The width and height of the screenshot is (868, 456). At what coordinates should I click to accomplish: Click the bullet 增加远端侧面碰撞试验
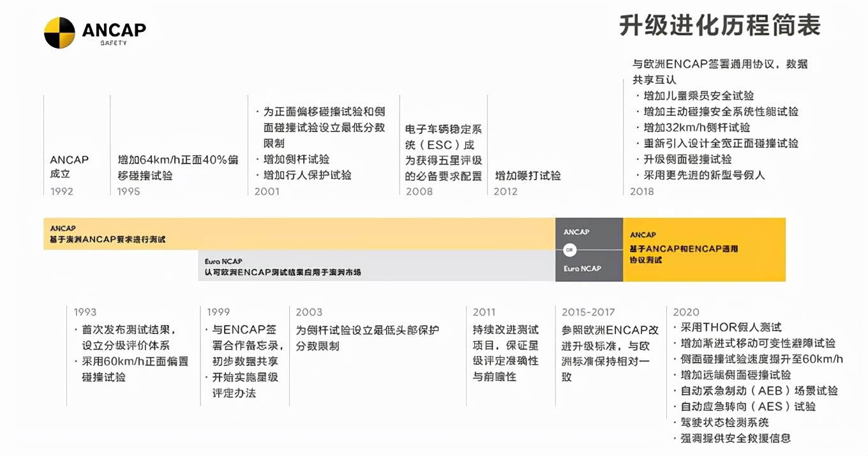click(x=732, y=375)
